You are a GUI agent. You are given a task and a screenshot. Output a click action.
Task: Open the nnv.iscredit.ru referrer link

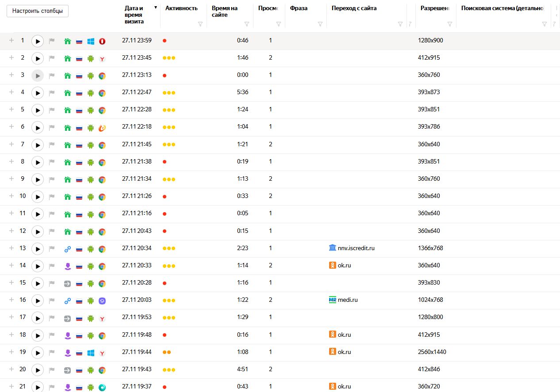tap(356, 248)
